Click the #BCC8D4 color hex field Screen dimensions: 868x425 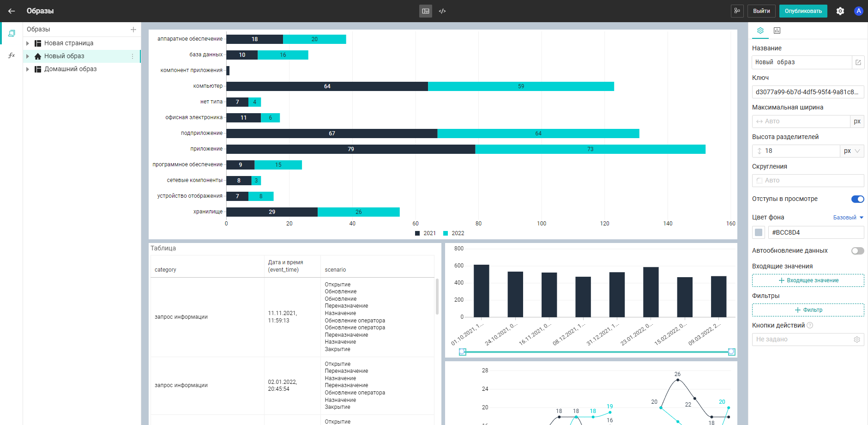(x=816, y=232)
